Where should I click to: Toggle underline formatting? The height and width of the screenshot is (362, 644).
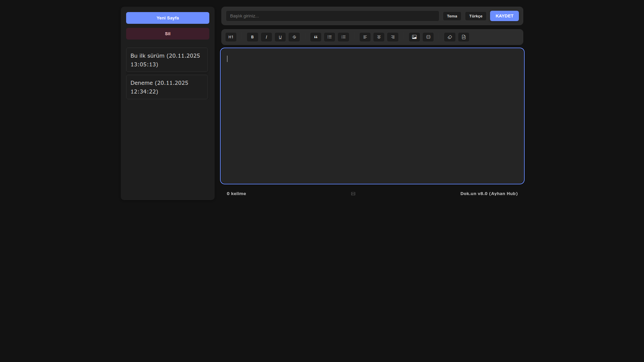coord(280,37)
